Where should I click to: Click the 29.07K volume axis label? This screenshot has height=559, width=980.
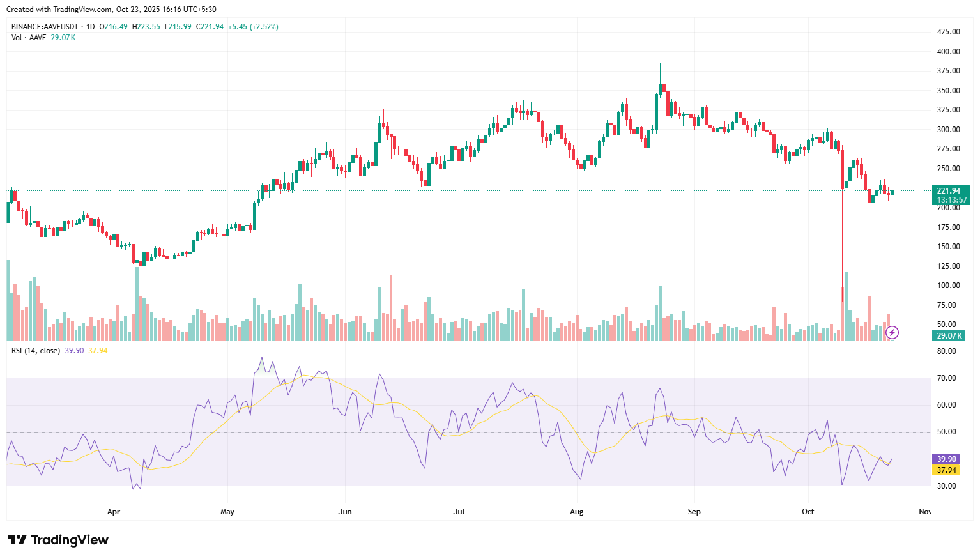pos(949,335)
